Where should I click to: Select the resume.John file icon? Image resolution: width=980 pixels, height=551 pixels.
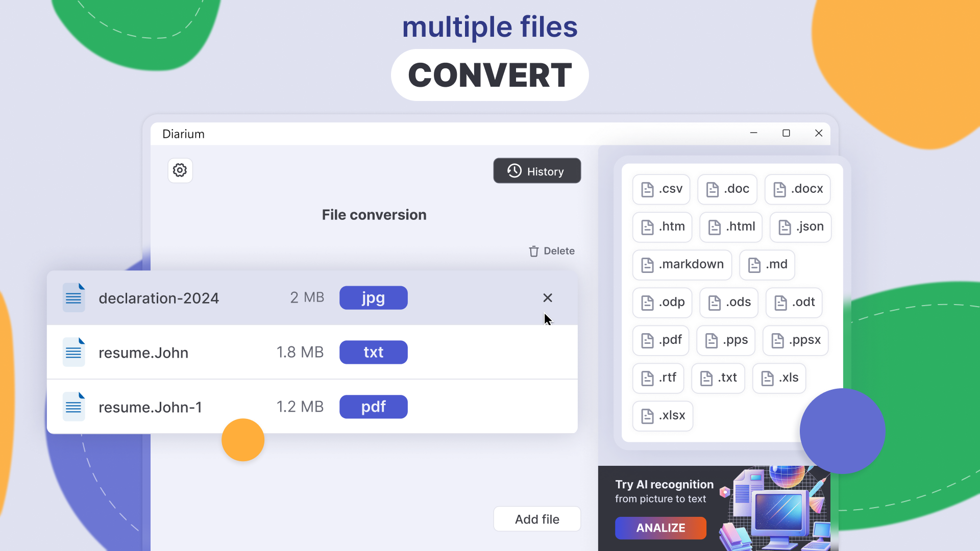[x=74, y=352]
